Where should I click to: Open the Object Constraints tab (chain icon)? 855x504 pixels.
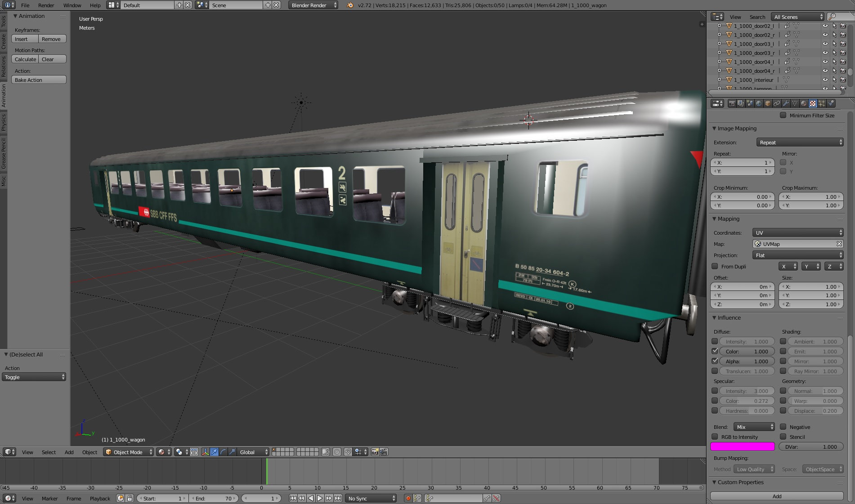click(x=777, y=103)
